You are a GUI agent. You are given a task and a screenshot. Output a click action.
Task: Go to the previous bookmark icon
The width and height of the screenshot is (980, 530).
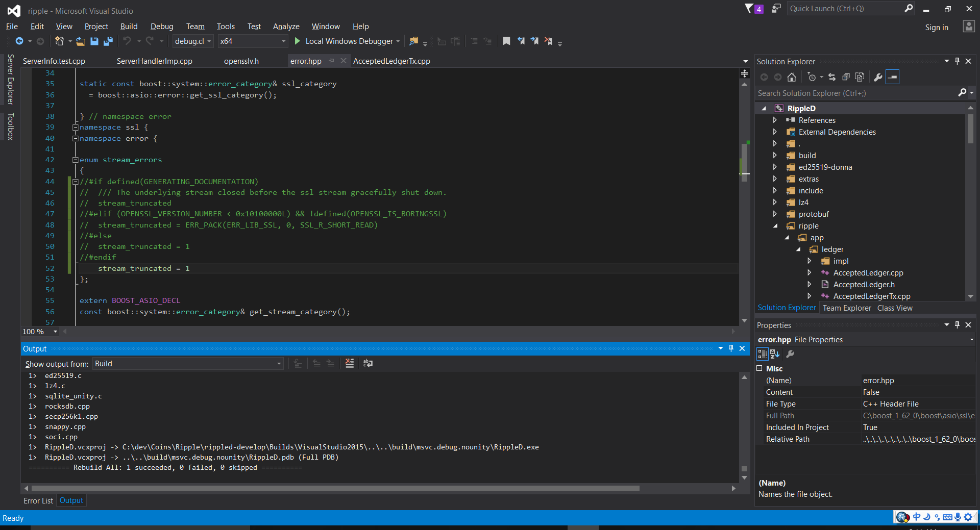pos(521,41)
